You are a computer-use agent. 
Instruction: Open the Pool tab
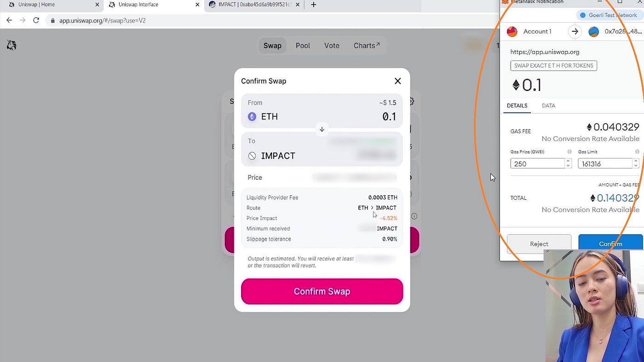tap(303, 45)
